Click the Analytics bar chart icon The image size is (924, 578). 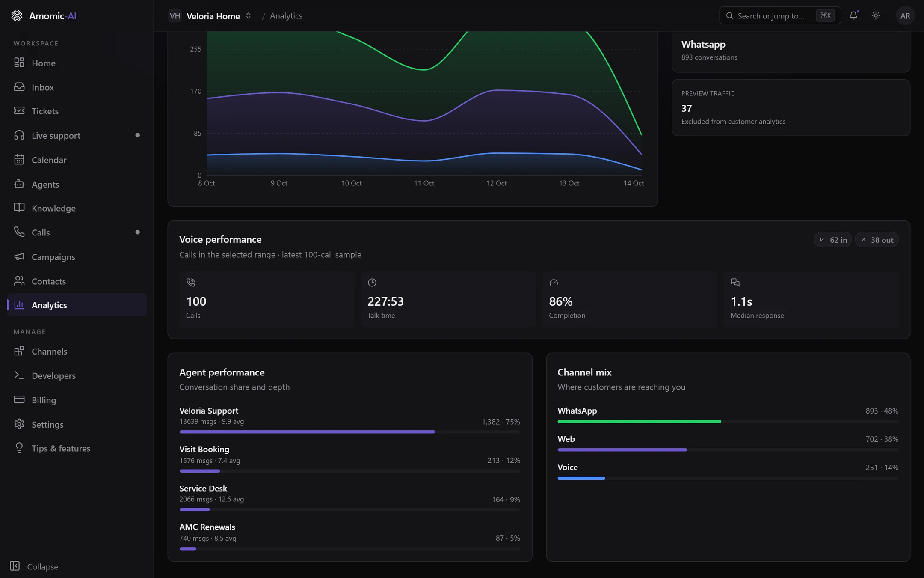tap(19, 305)
